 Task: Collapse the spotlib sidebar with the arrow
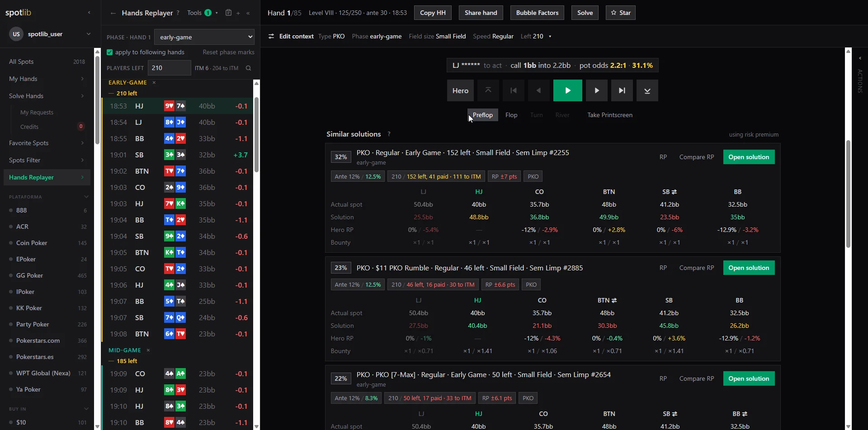[89, 13]
